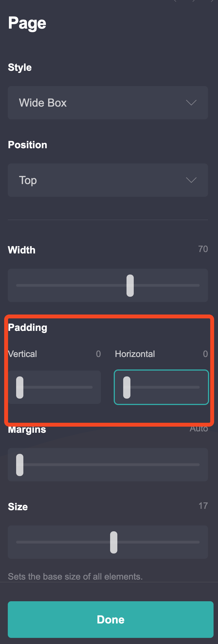Image resolution: width=218 pixels, height=644 pixels.
Task: Click the Vertical padding slider handle
Action: pyautogui.click(x=19, y=387)
